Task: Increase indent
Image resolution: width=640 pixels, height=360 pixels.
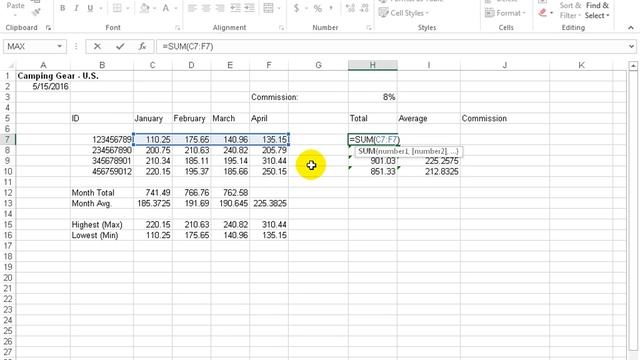Action: 249,8
